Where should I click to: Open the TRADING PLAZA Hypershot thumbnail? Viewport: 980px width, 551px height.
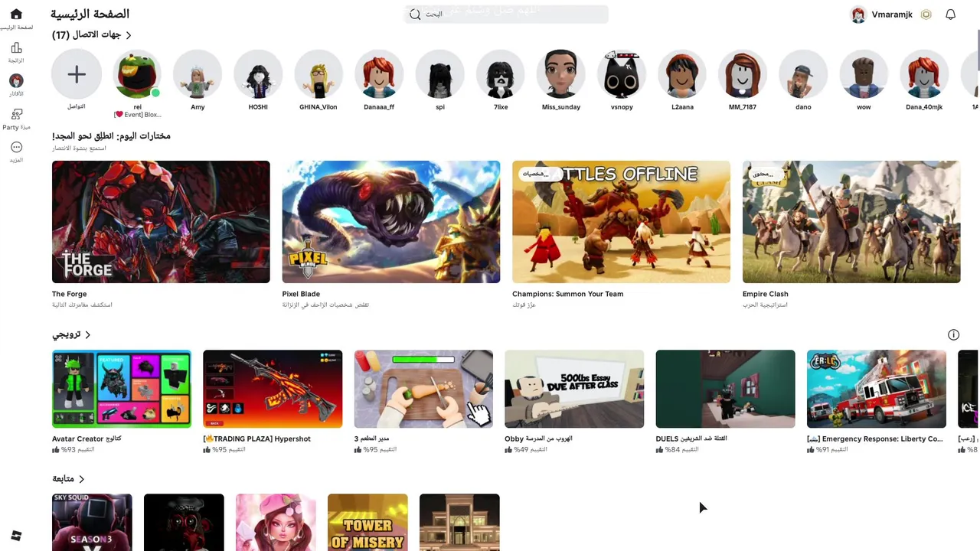coord(273,389)
